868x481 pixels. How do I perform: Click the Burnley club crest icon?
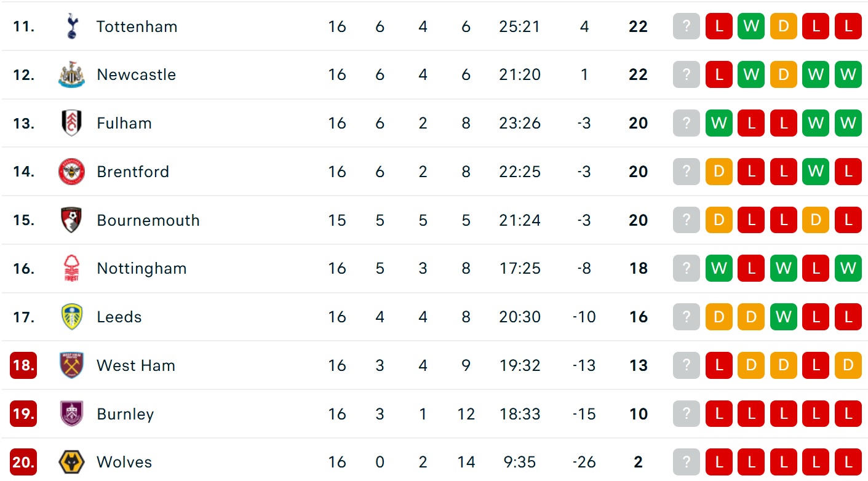coord(72,414)
